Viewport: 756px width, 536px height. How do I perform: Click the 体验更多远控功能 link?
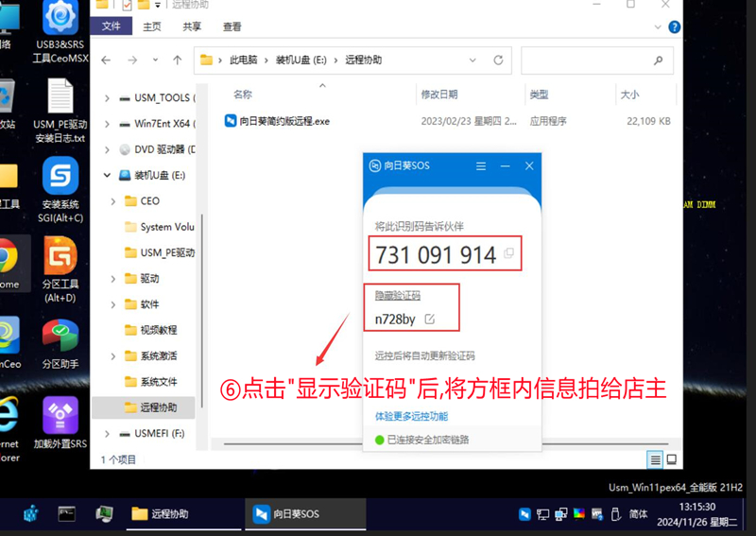(x=411, y=416)
